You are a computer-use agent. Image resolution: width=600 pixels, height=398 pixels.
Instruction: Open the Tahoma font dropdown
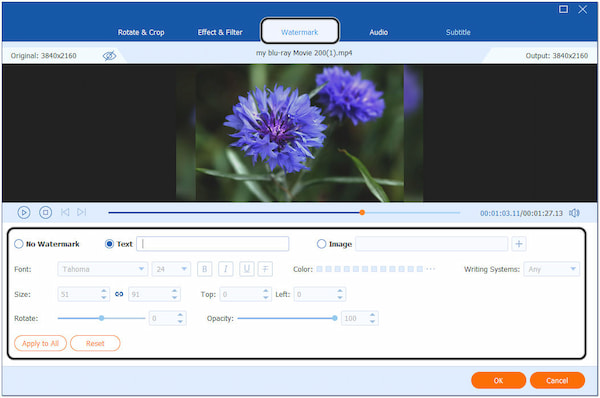click(103, 269)
